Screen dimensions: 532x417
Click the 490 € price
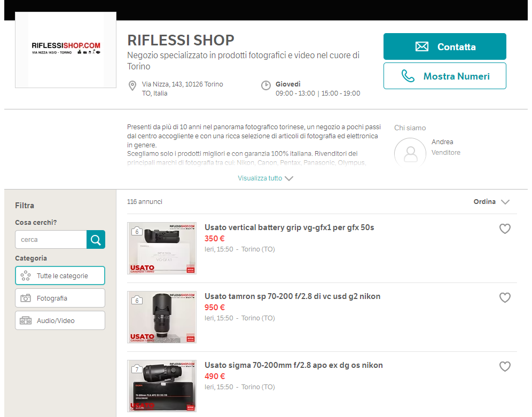click(x=214, y=376)
